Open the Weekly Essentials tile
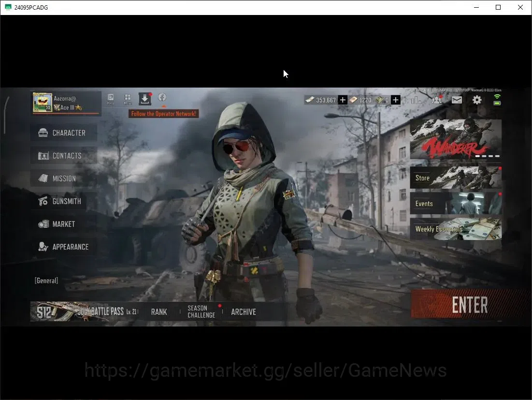 [x=456, y=229]
